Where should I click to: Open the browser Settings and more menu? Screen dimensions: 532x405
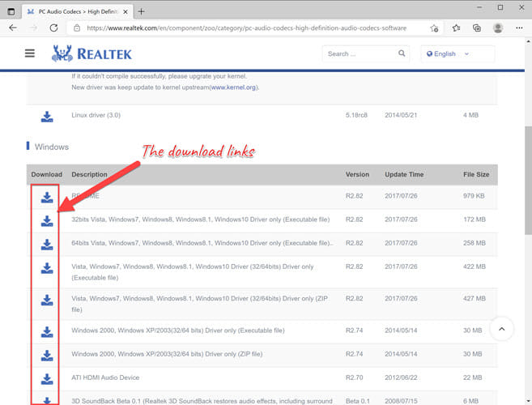coord(519,28)
